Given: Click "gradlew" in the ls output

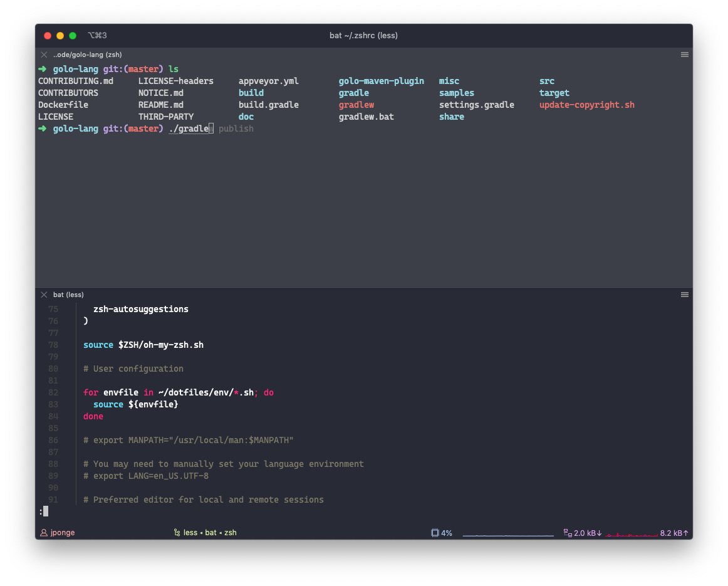Looking at the screenshot, I should (x=356, y=105).
